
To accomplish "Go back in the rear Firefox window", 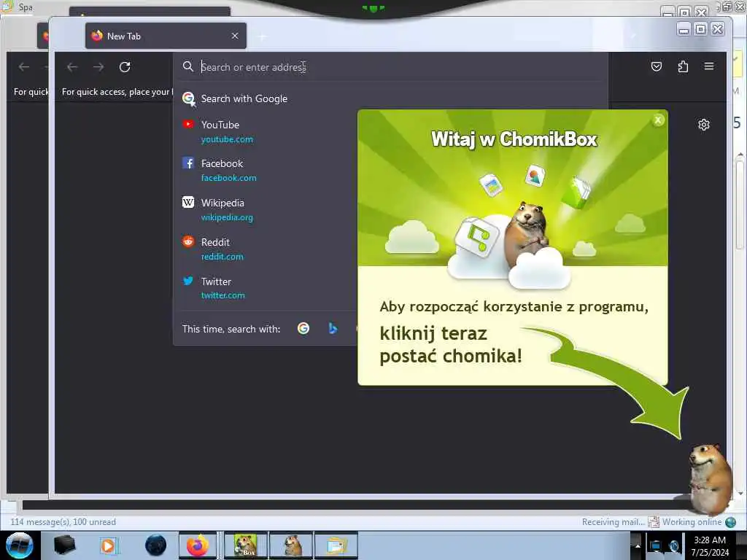I will pos(24,67).
